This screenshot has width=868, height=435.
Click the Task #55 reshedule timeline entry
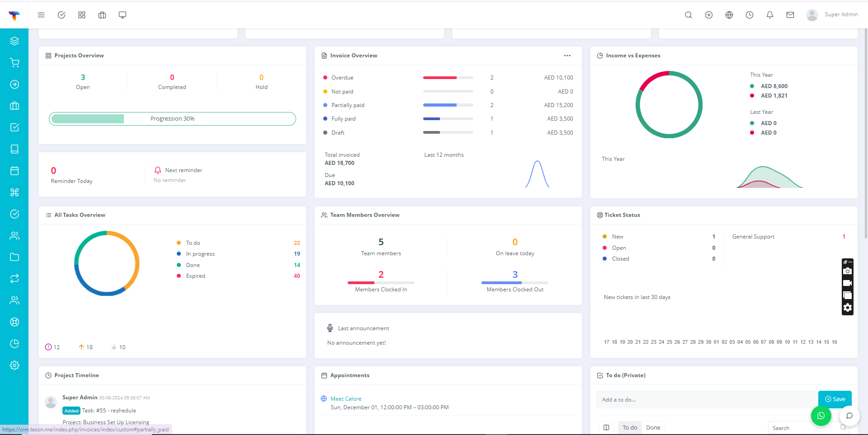point(109,411)
